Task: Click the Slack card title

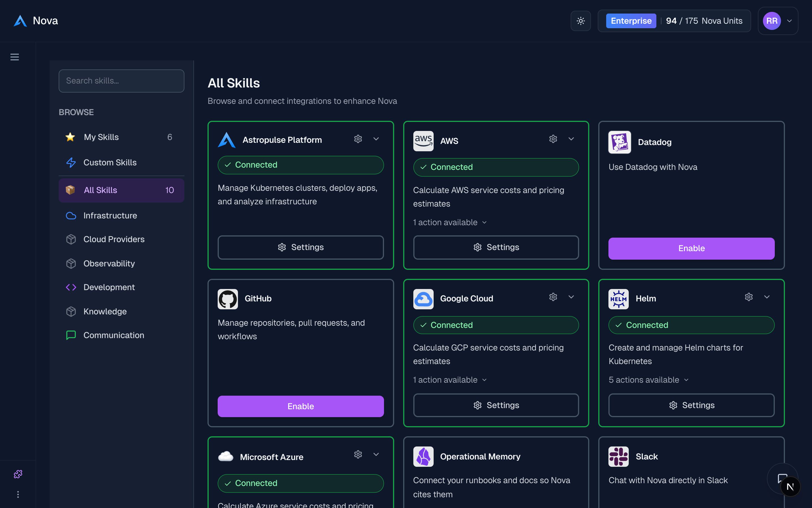Action: click(x=646, y=457)
